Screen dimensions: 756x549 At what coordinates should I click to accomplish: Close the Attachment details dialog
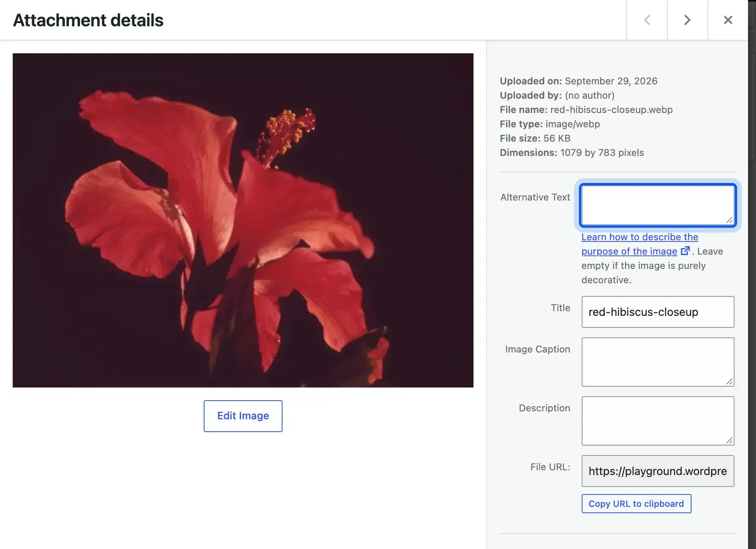728,20
